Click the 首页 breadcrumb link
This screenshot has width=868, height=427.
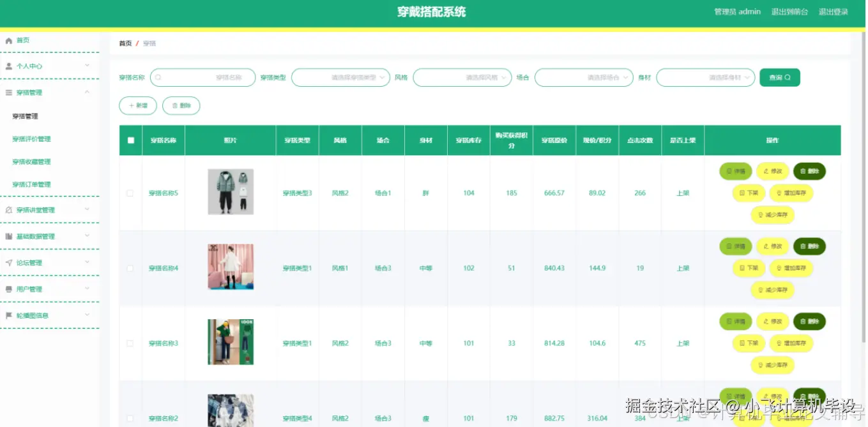(x=125, y=43)
